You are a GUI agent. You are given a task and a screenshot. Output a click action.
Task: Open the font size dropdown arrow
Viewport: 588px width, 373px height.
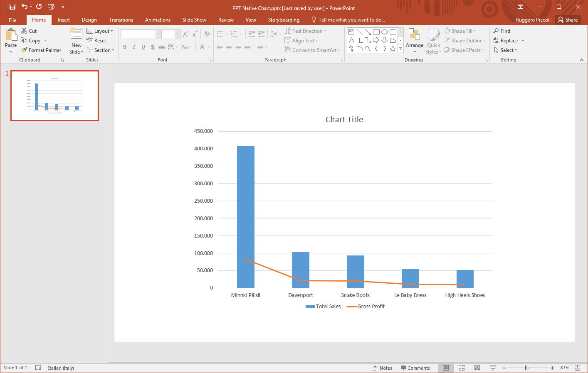coord(178,34)
